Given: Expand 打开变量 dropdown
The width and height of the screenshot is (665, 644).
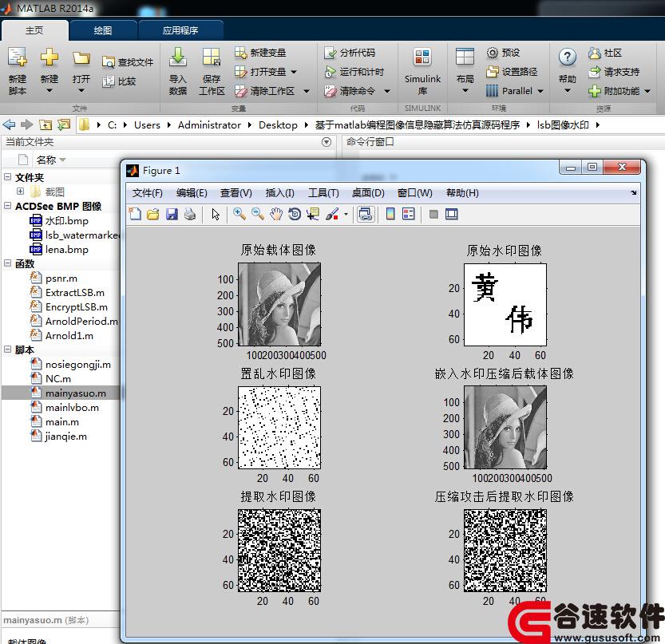Looking at the screenshot, I should [294, 72].
